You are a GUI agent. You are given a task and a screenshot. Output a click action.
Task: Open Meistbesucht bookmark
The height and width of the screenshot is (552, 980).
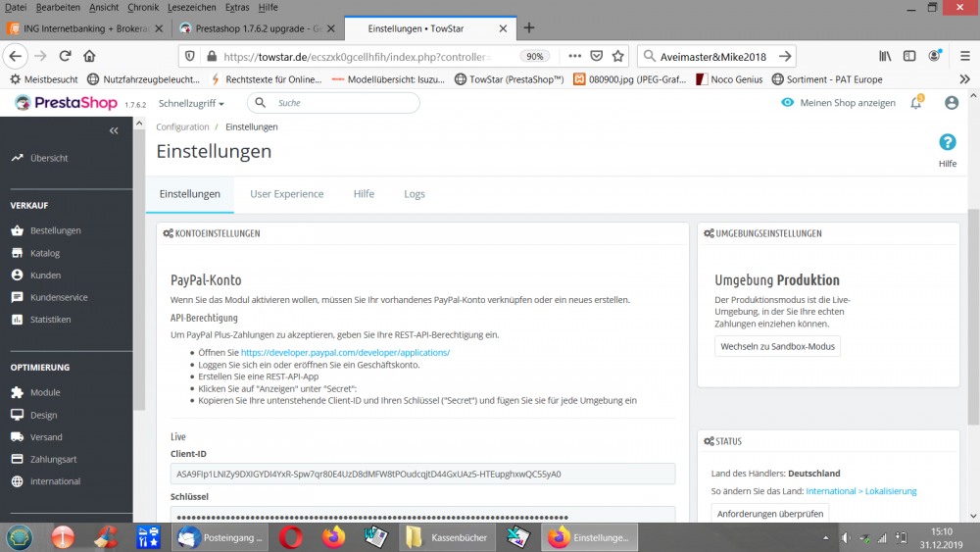coord(44,79)
